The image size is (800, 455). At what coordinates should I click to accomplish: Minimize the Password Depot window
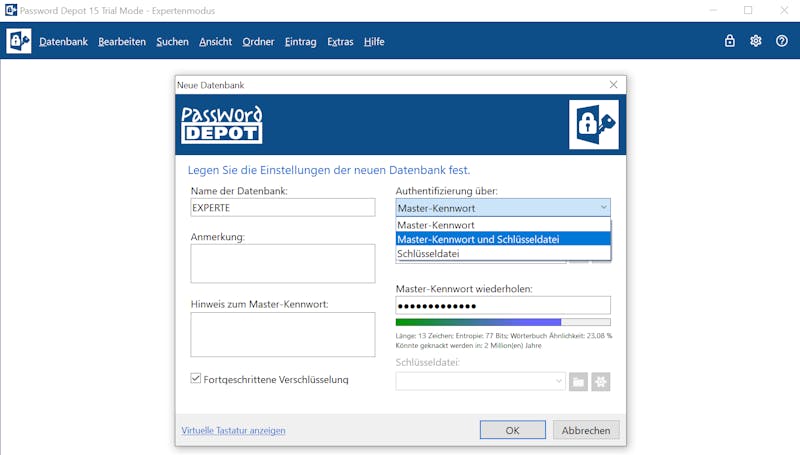(713, 10)
